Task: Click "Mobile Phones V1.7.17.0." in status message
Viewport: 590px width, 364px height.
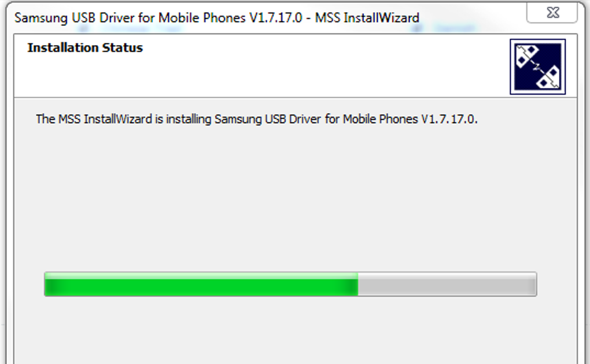Action: click(x=410, y=119)
